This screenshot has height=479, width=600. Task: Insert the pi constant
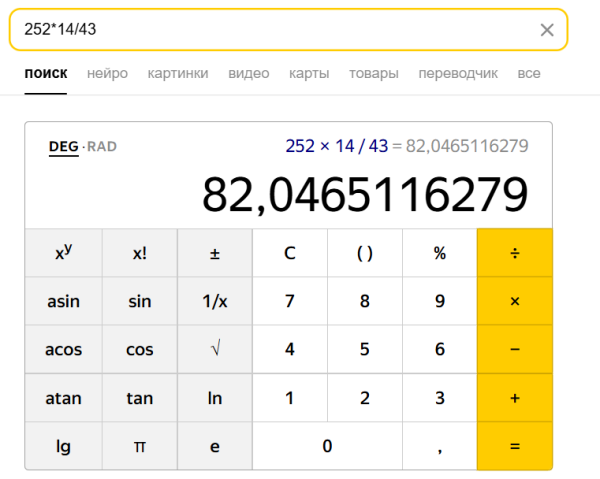click(139, 446)
